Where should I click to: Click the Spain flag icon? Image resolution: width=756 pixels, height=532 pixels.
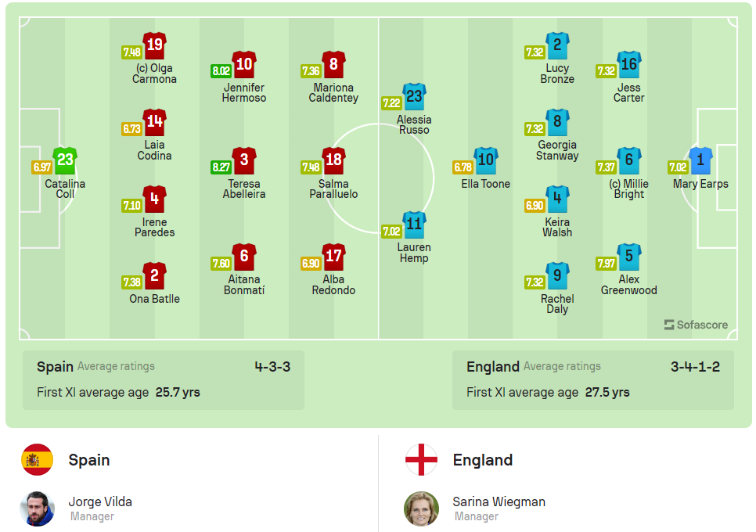pyautogui.click(x=37, y=460)
